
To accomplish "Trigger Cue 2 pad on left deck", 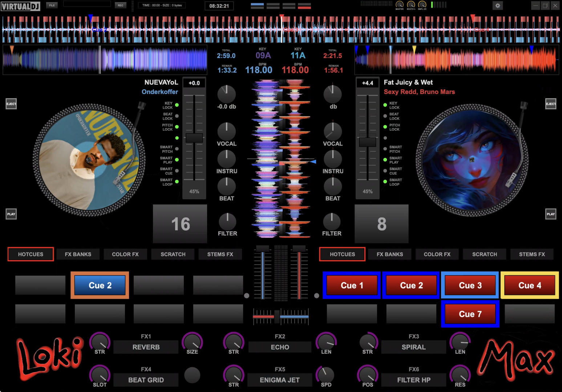I will point(100,285).
